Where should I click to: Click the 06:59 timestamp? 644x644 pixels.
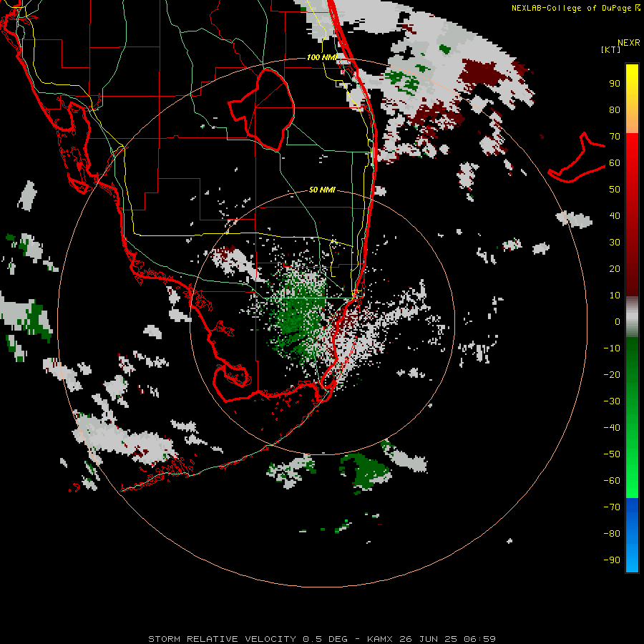coord(479,639)
